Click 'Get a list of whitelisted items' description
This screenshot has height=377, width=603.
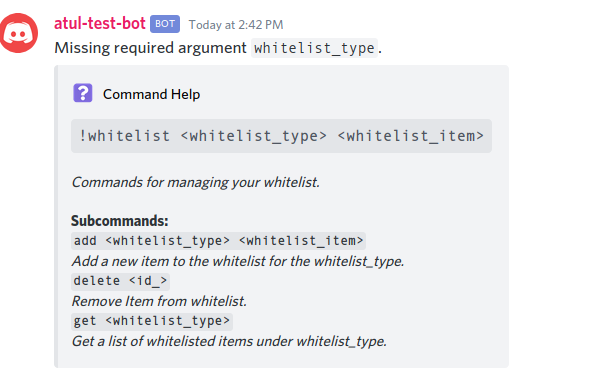(229, 341)
